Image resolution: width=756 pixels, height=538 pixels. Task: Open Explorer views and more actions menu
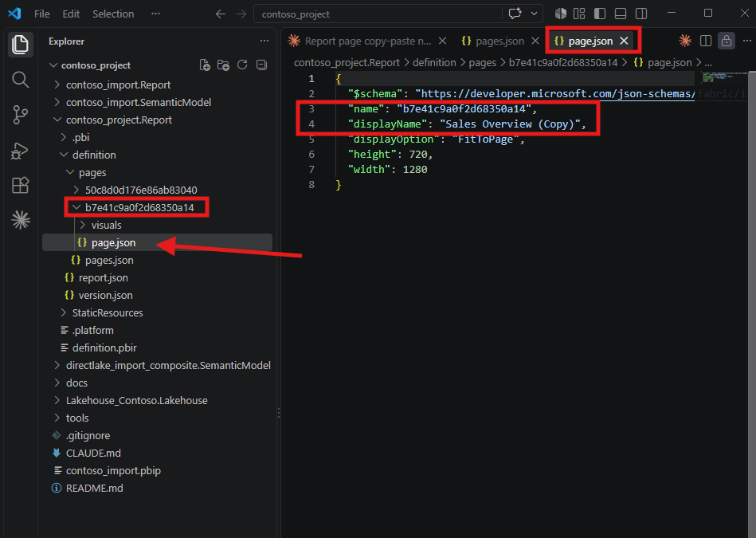pyautogui.click(x=264, y=41)
